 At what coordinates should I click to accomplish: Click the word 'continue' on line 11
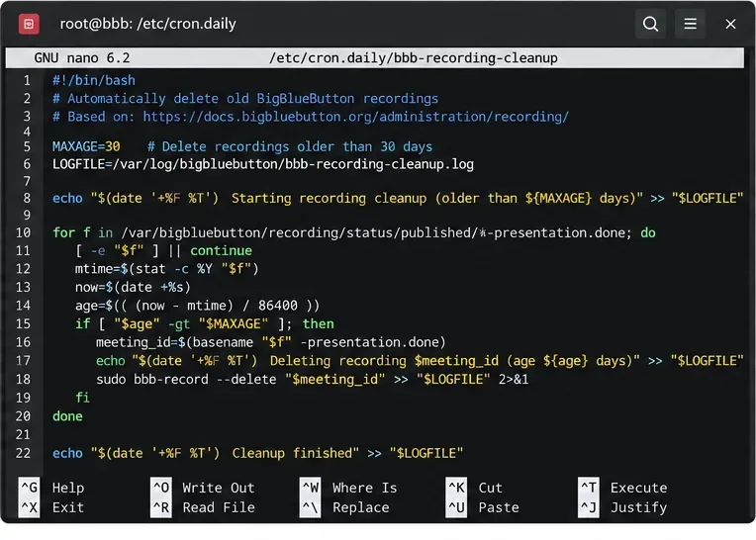221,251
